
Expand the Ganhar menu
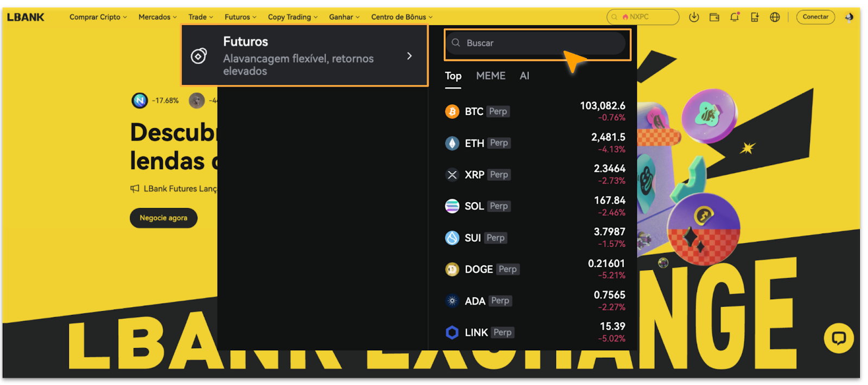[x=344, y=17]
